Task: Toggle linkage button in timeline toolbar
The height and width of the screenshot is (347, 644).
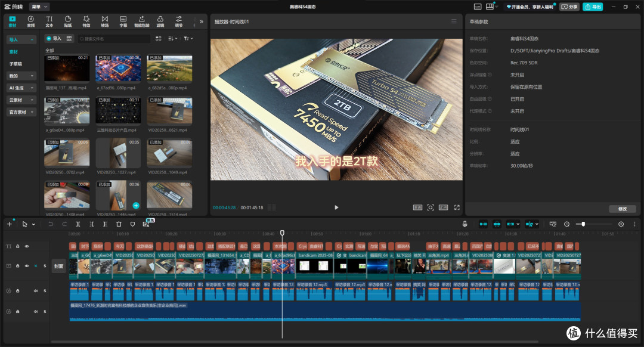Action: pos(510,224)
